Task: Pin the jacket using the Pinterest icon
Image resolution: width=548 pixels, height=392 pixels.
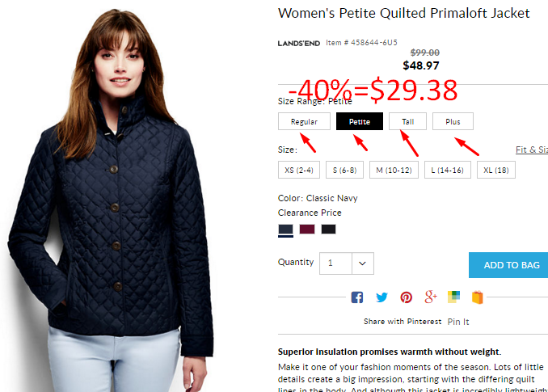Action: click(406, 297)
